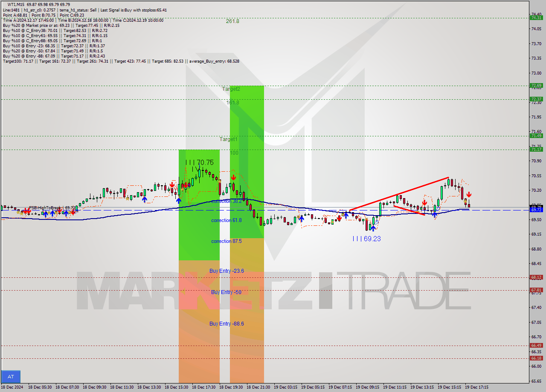Click the 19 Dec 17:15 time axis label

coord(477,387)
